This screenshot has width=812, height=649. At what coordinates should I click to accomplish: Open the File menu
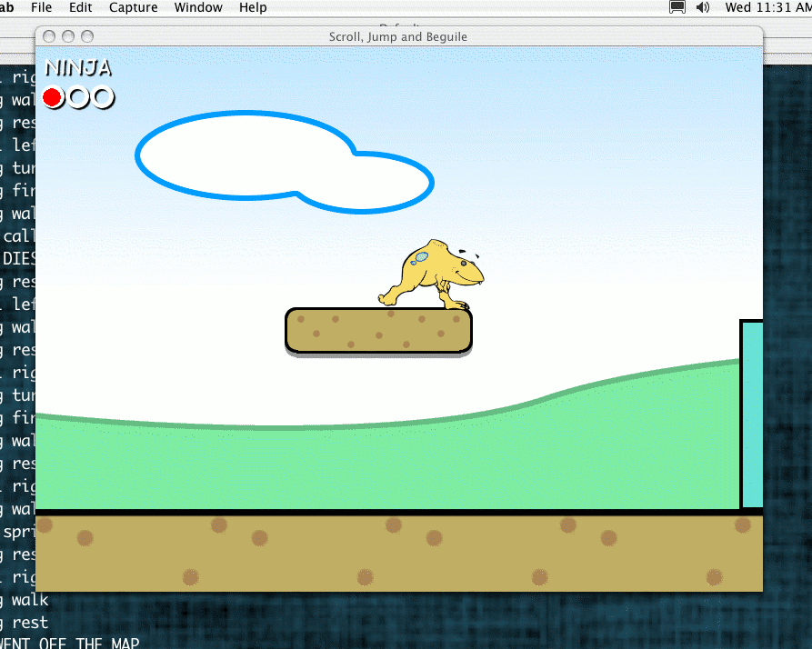pyautogui.click(x=41, y=7)
